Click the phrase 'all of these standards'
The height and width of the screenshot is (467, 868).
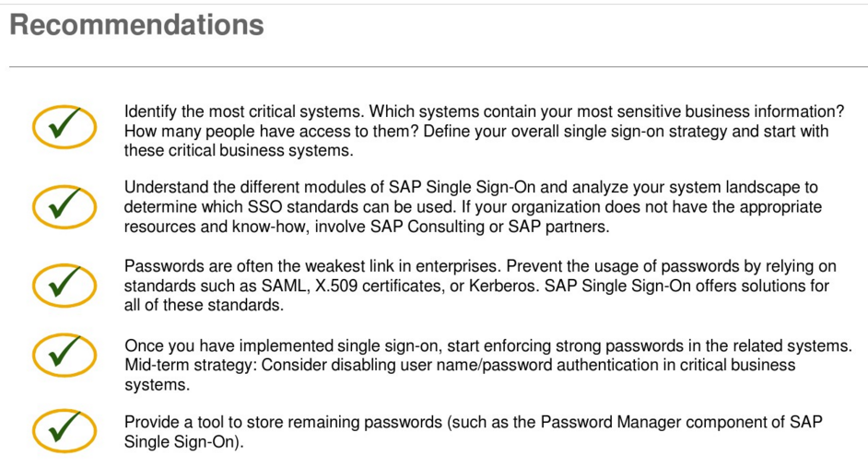click(x=204, y=306)
